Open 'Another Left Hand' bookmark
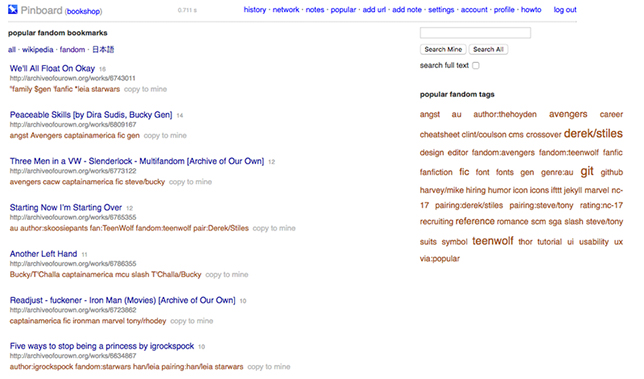The width and height of the screenshot is (644, 379). click(x=44, y=254)
